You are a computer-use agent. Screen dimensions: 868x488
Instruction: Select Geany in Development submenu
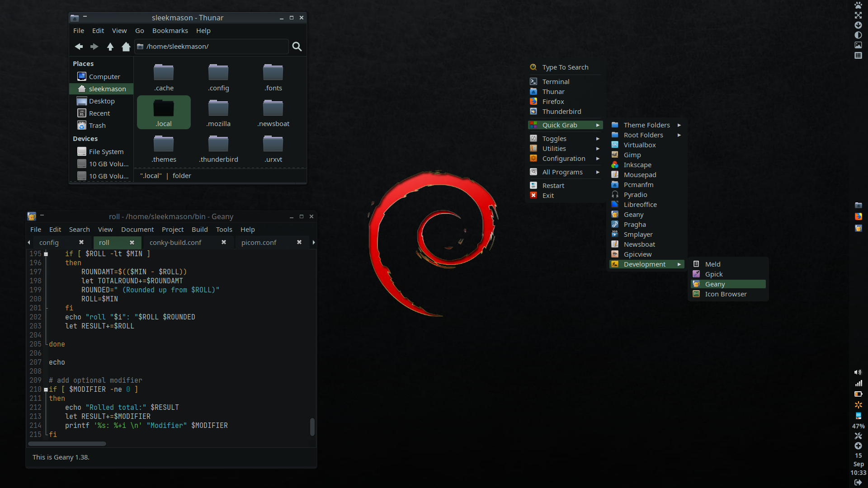tap(728, 284)
